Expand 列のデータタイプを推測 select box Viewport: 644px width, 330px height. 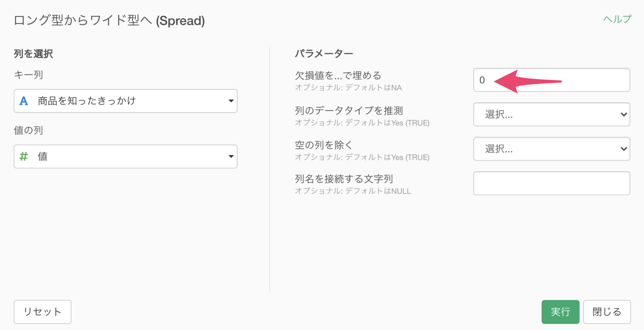(x=552, y=114)
